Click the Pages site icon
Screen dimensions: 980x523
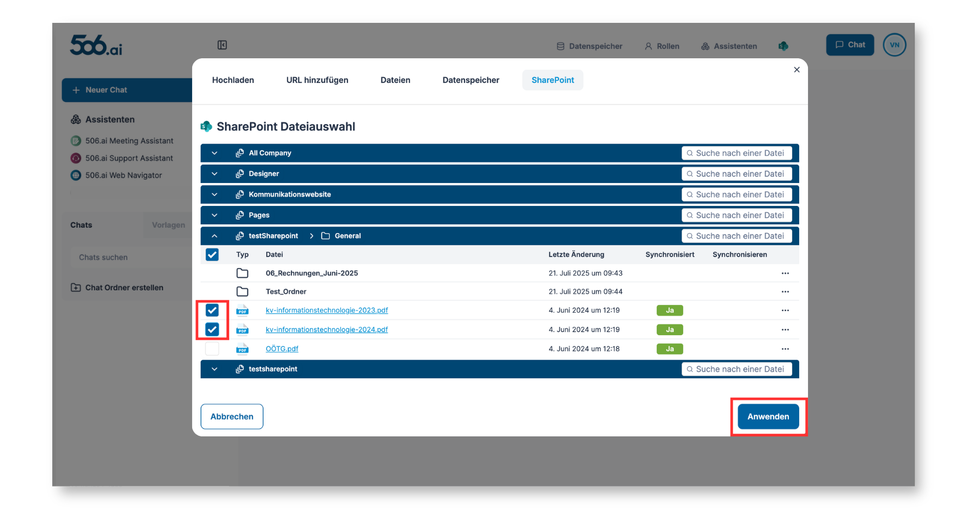[240, 215]
